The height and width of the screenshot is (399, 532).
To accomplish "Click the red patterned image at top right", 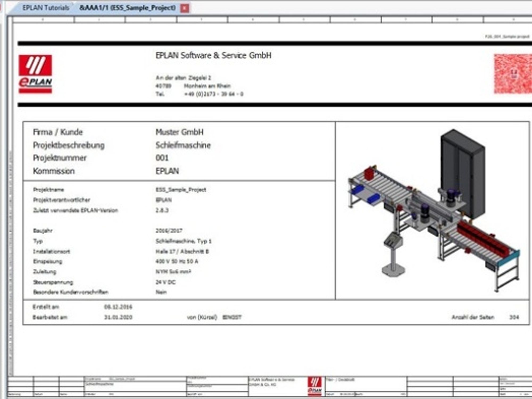I will coord(513,74).
